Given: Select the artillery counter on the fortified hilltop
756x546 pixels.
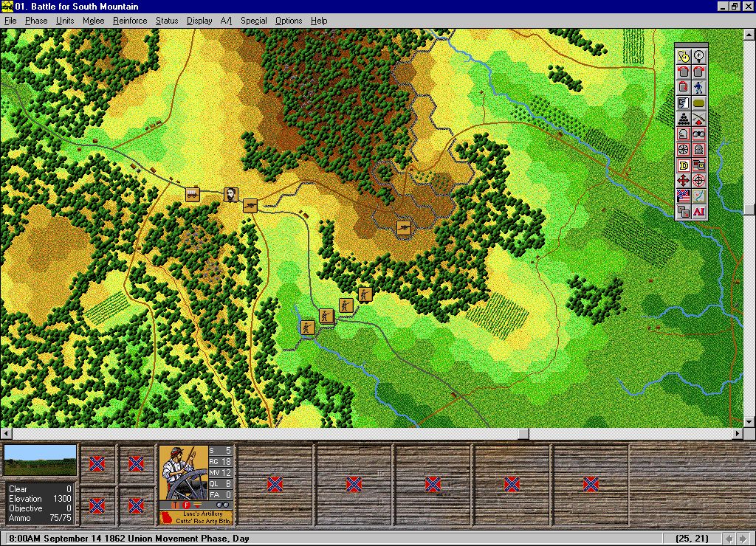Looking at the screenshot, I should click(x=404, y=227).
